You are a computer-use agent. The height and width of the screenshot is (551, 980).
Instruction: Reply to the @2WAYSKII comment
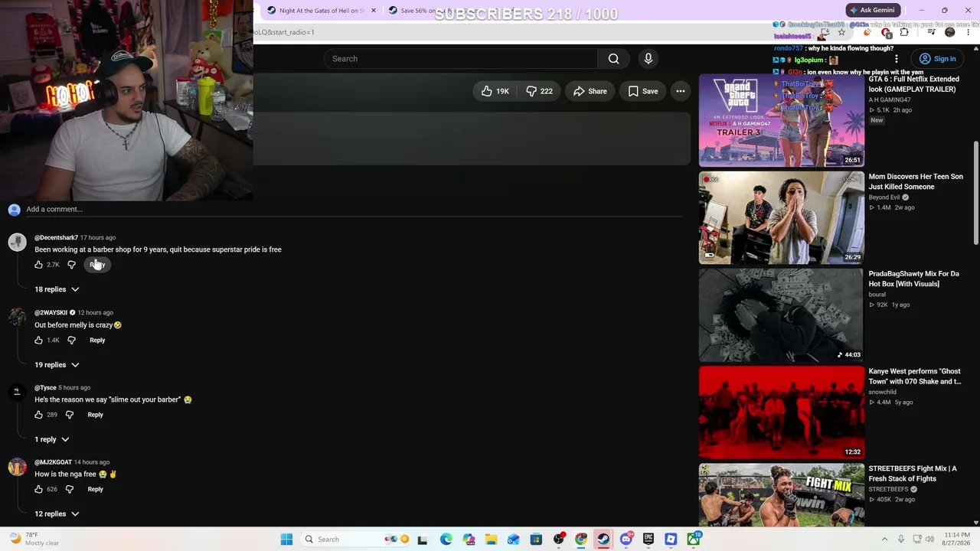[x=97, y=340]
